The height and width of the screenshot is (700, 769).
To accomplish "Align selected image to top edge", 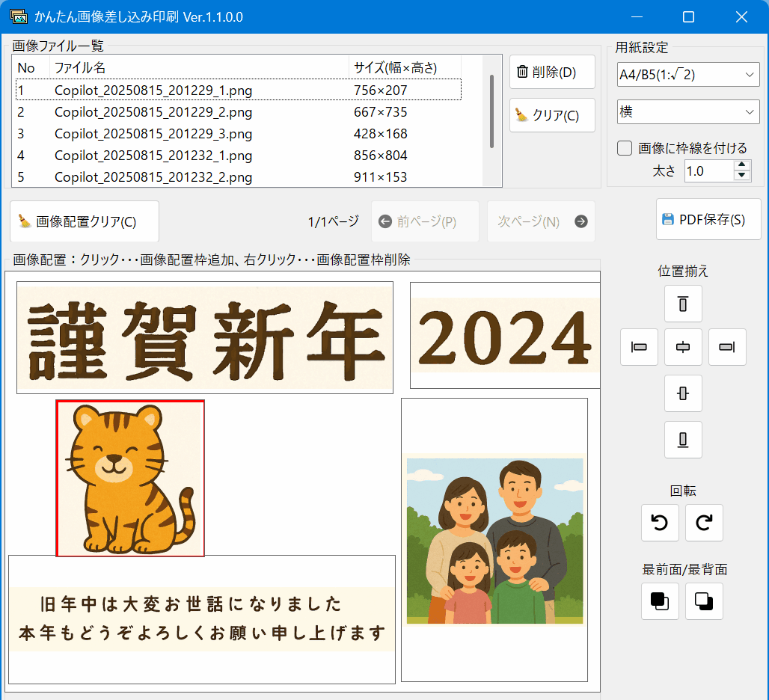I will (x=683, y=304).
